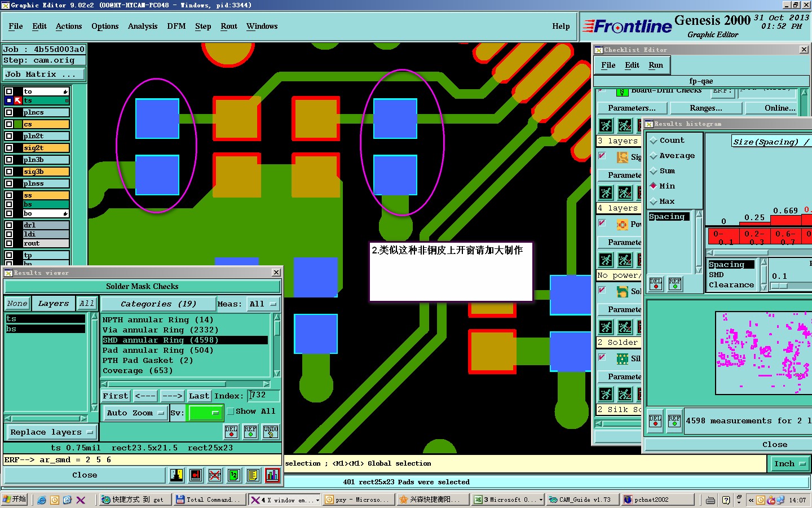Click first run icon above '4 layers'
Image resolution: width=812 pixels, height=508 pixels.
pyautogui.click(x=606, y=193)
